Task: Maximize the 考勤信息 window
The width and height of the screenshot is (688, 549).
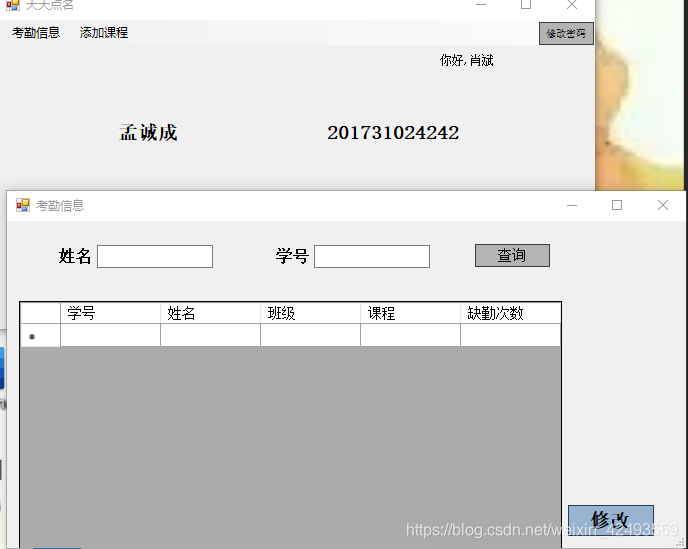Action: (617, 205)
